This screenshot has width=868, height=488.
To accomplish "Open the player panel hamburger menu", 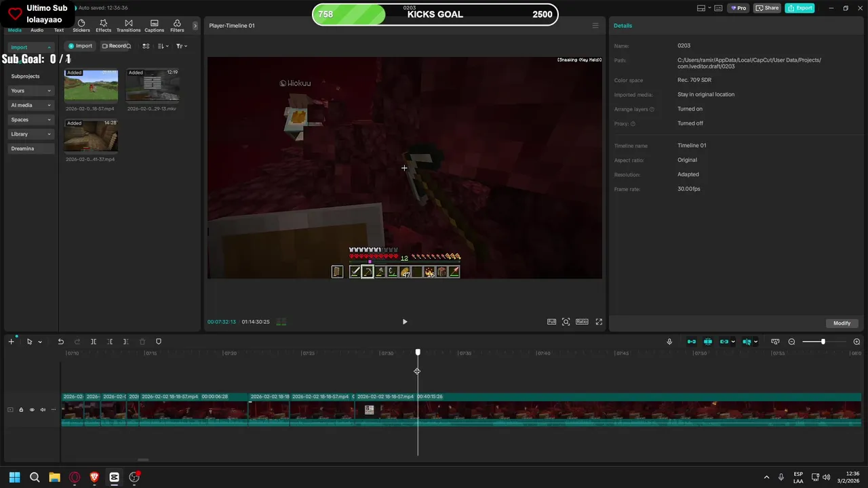I will pyautogui.click(x=595, y=26).
